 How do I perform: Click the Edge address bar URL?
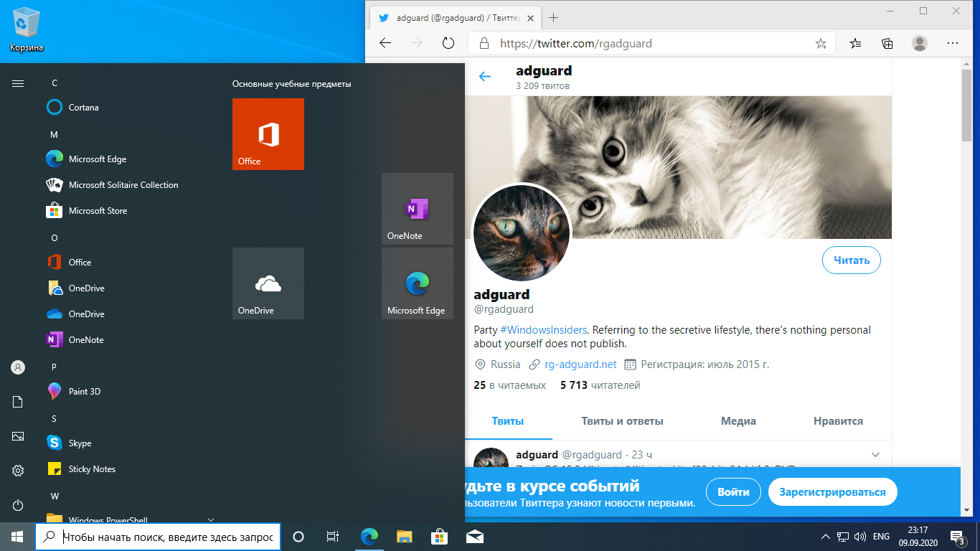click(576, 43)
